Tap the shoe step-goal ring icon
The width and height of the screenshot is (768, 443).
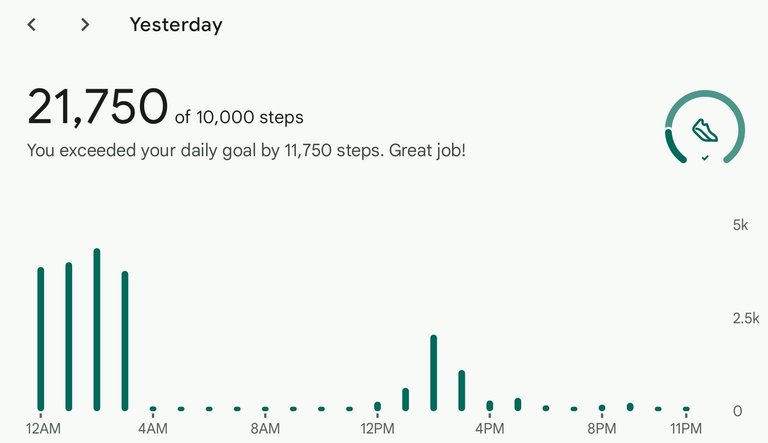(x=705, y=127)
